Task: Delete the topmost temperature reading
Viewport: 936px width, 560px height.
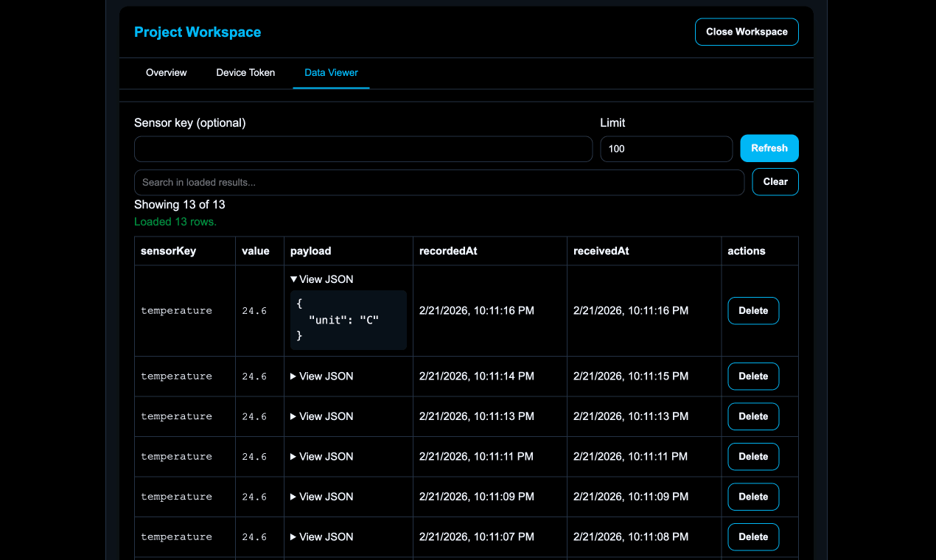Action: click(752, 310)
